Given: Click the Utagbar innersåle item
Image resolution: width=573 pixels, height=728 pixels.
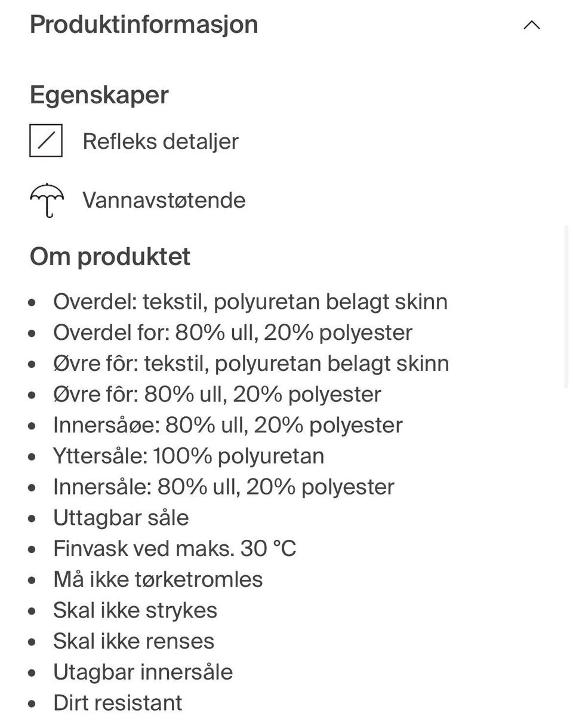Looking at the screenshot, I should point(143,672).
